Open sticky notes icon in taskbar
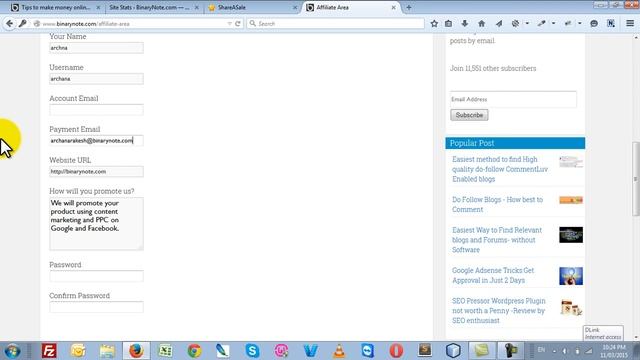 click(x=482, y=351)
